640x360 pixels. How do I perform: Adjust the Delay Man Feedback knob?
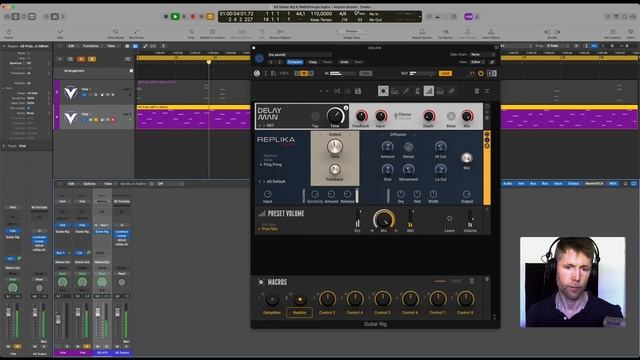(361, 116)
